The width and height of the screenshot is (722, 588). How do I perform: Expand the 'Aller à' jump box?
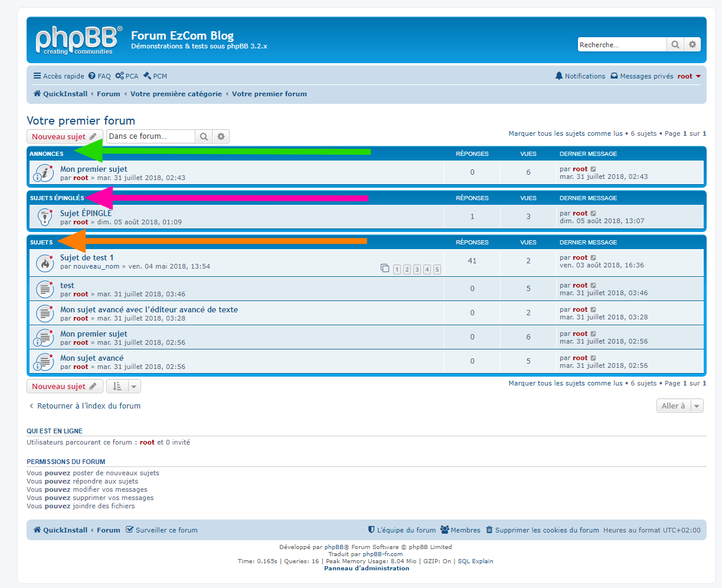pyautogui.click(x=679, y=406)
